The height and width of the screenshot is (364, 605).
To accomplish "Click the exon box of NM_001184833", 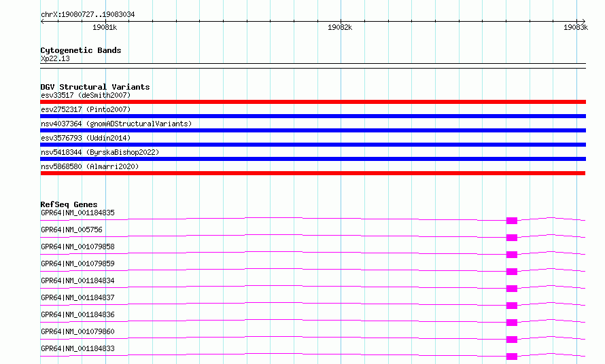I will tap(512, 357).
